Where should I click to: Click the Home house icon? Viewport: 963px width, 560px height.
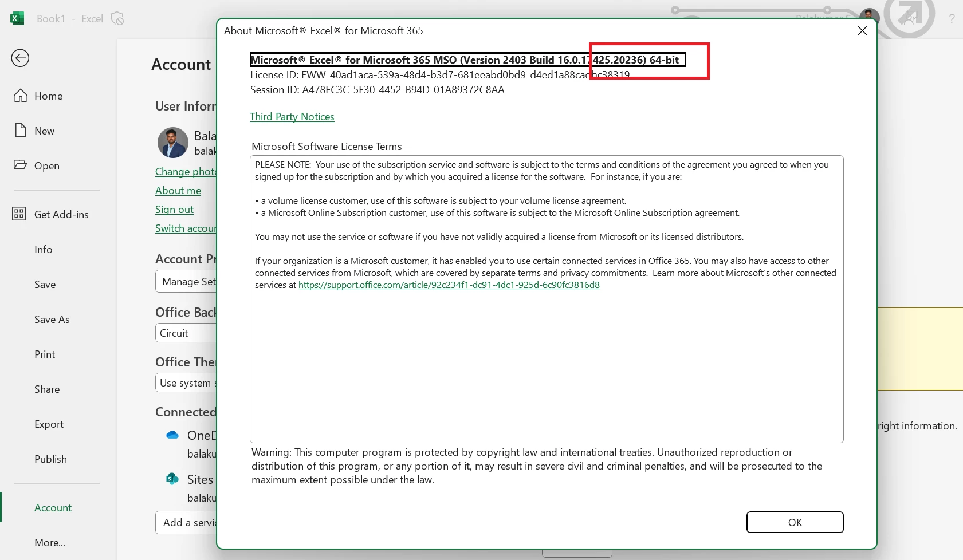21,96
